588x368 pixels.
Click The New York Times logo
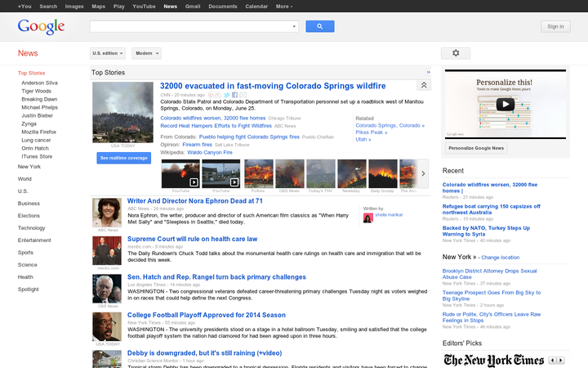494,360
